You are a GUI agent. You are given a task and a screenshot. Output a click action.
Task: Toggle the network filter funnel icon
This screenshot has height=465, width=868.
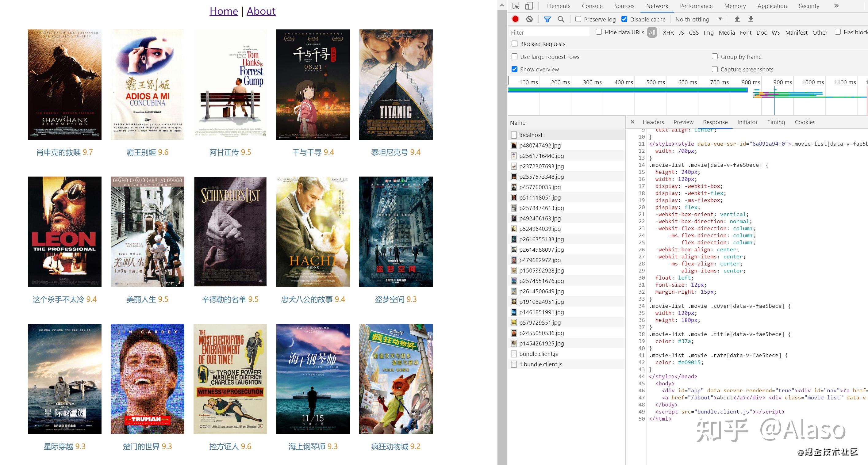point(547,19)
